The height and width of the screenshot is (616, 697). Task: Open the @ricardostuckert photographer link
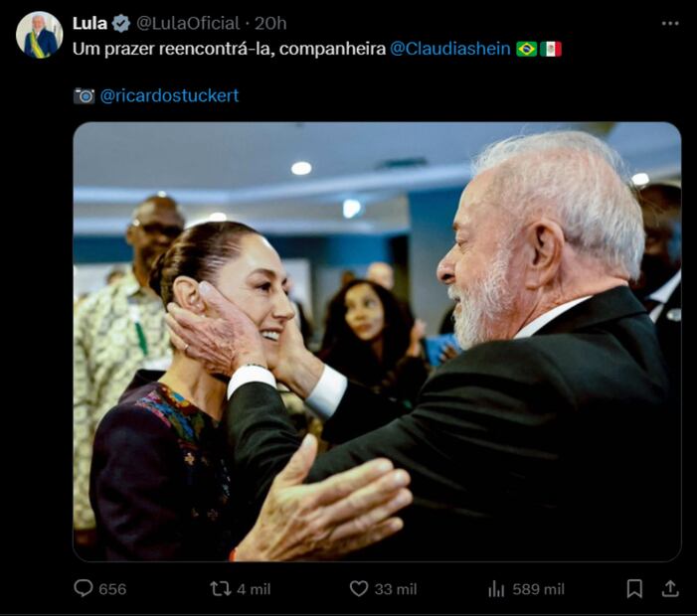pyautogui.click(x=169, y=95)
